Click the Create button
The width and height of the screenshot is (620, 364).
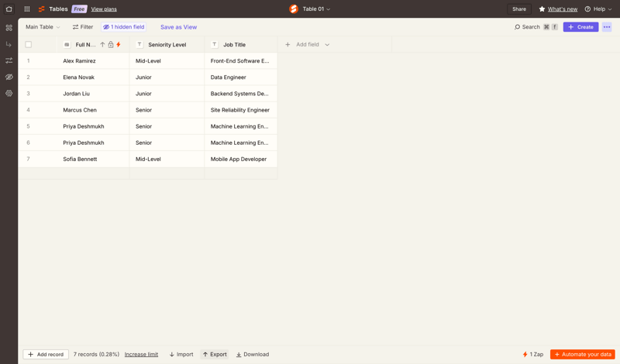point(580,27)
